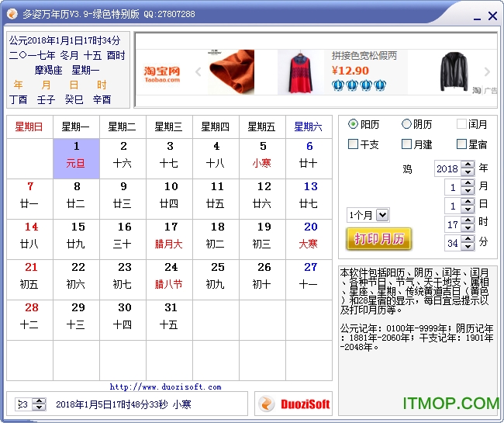Screen dimensions: 504x423
Task: Open the orange scarf ad thumbnail
Action: (231, 71)
